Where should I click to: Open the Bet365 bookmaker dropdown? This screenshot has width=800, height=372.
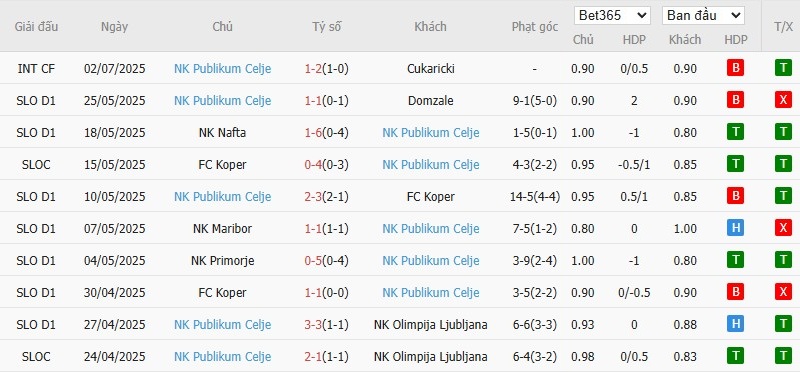[x=612, y=16]
